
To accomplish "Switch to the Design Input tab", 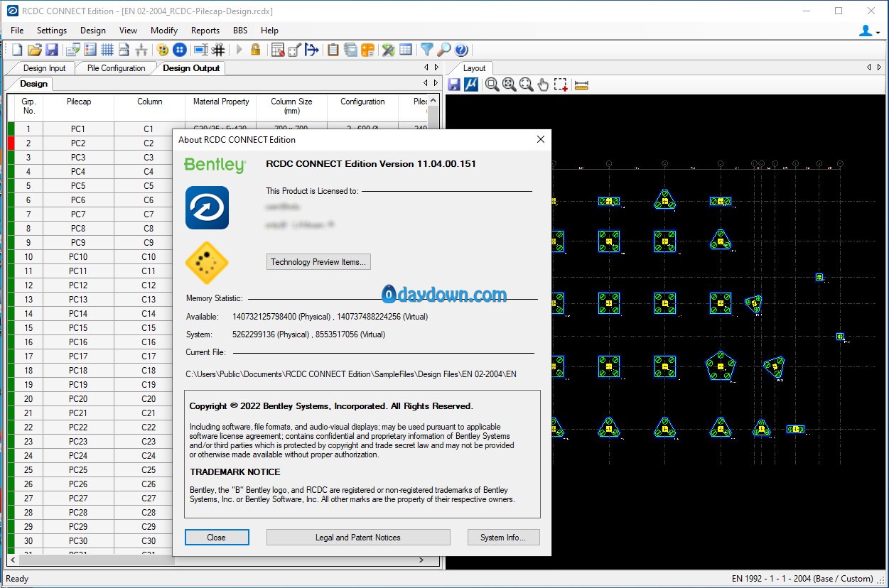I will click(44, 68).
